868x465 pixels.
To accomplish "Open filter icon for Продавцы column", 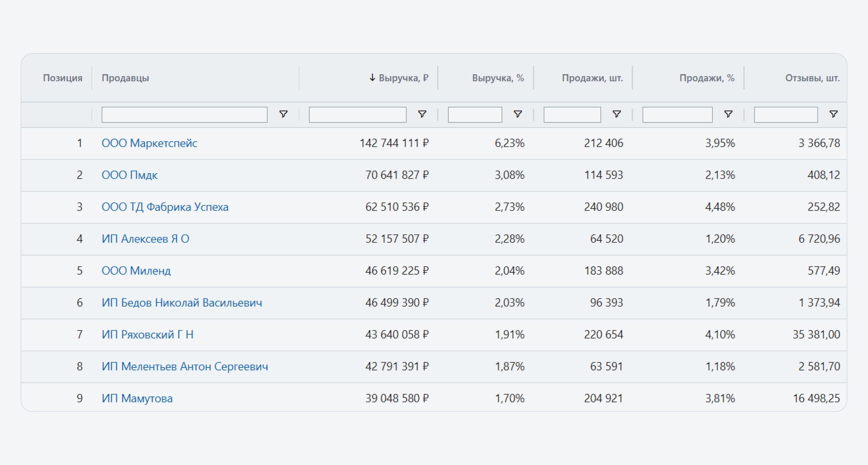I will coord(283,114).
